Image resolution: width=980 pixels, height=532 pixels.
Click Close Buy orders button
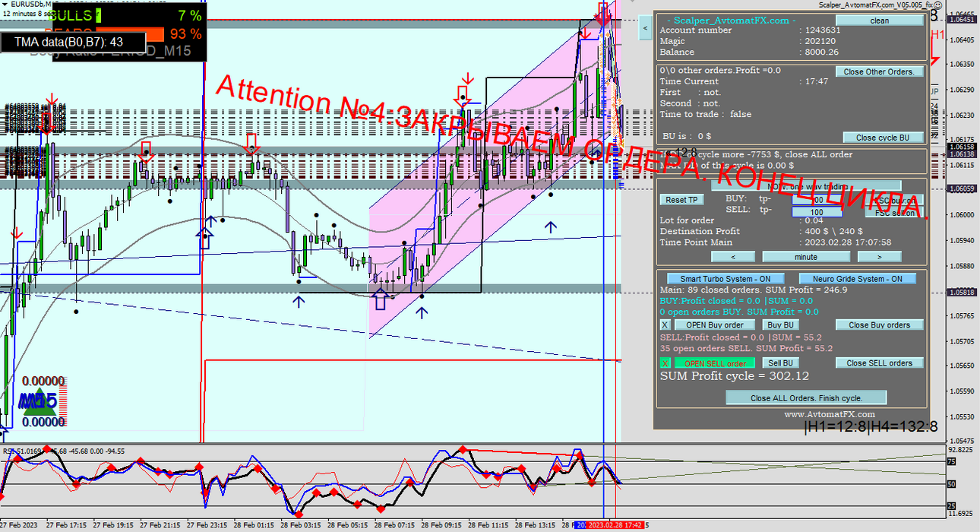pyautogui.click(x=880, y=325)
